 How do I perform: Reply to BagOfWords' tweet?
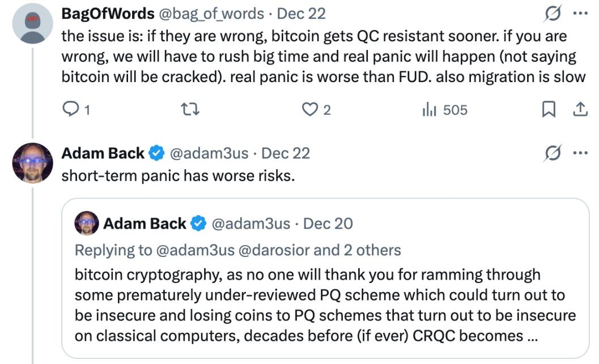[x=69, y=110]
